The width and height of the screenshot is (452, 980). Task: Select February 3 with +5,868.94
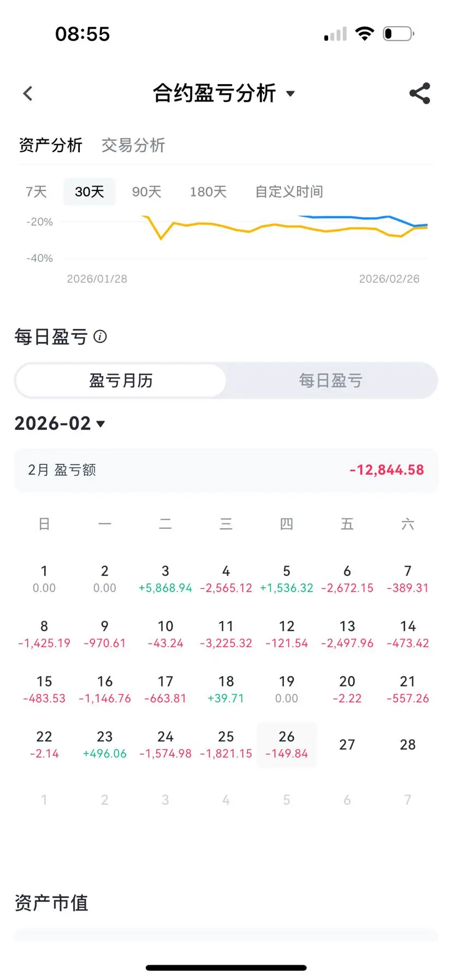point(165,579)
